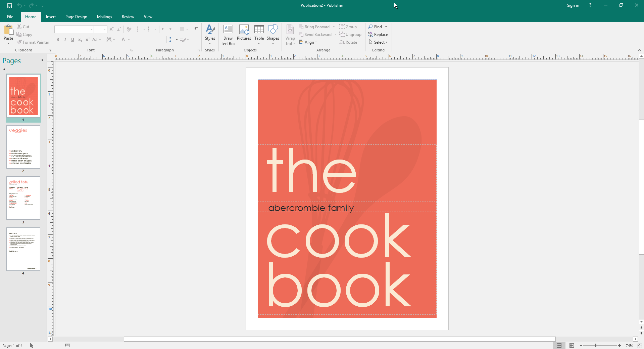Select the Draw Text Box tool
Image resolution: width=644 pixels, height=349 pixels.
228,35
